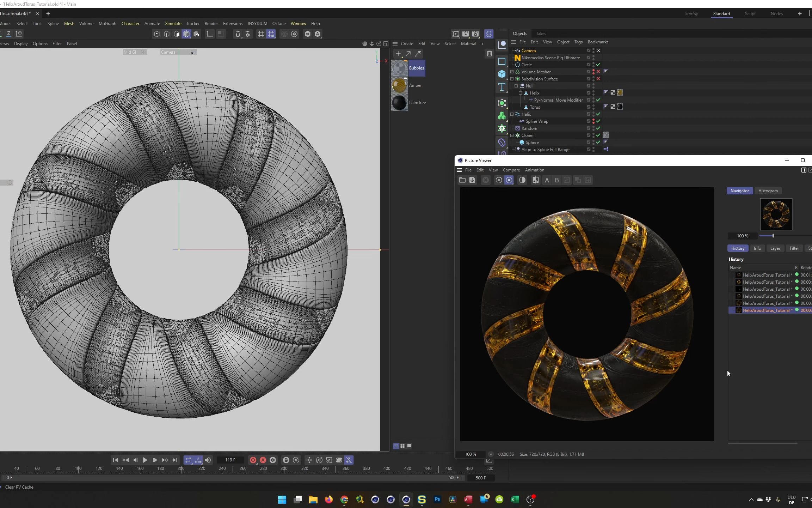Open the MoGraph menu
The height and width of the screenshot is (508, 812).
pos(107,24)
